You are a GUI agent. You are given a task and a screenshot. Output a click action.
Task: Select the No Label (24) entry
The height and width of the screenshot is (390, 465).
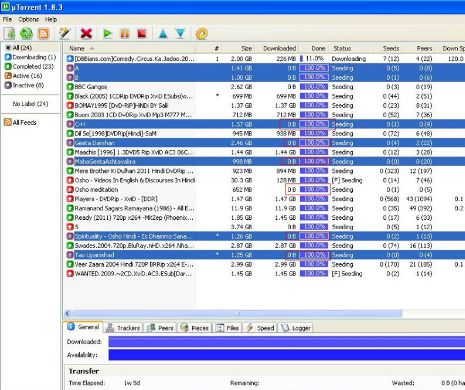(x=30, y=104)
